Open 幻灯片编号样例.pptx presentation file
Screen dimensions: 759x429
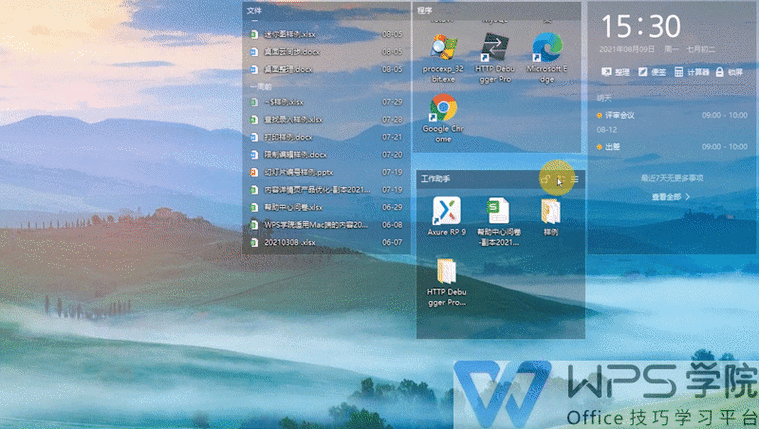click(326, 172)
